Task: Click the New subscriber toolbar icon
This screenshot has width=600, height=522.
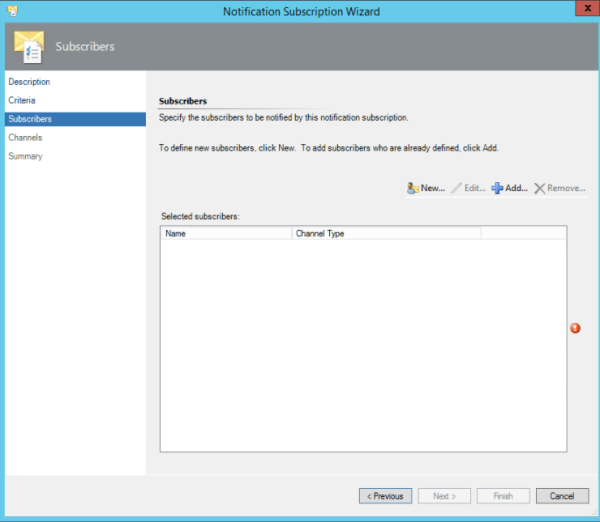Action: pyautogui.click(x=413, y=188)
